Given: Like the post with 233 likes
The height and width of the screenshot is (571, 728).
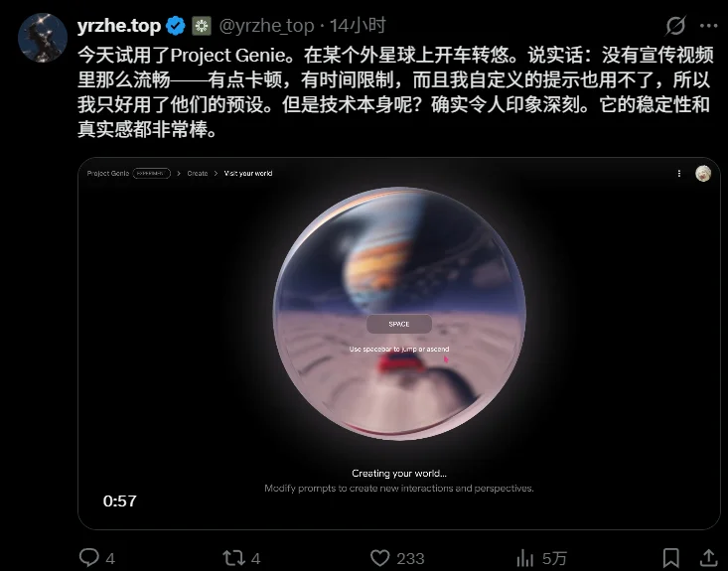Looking at the screenshot, I should coord(379,557).
